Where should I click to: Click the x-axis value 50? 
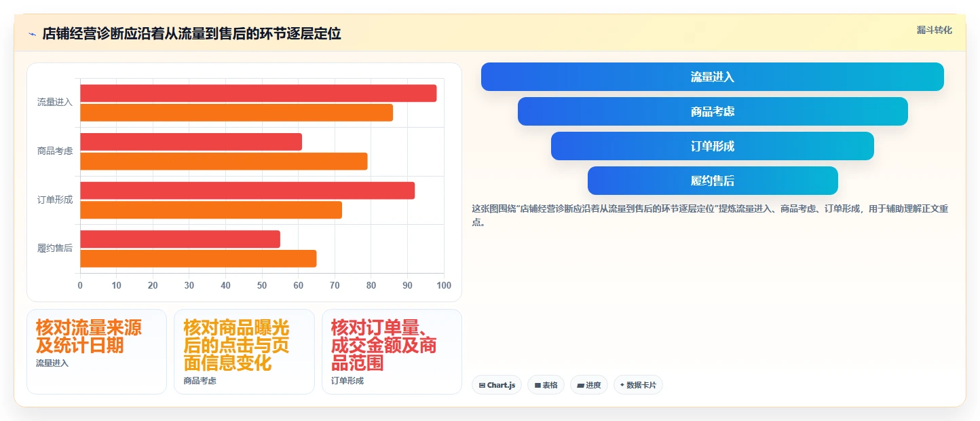pos(262,286)
